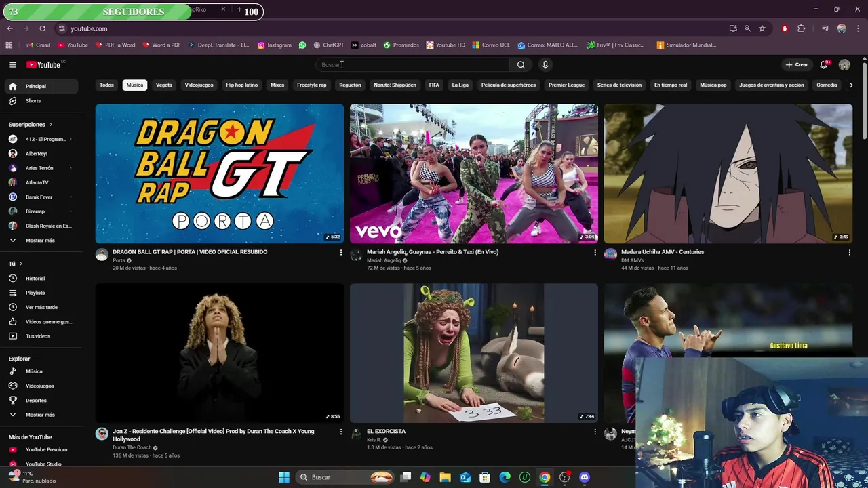Select the Hip hop latino chip
The image size is (868, 488).
coord(242,85)
